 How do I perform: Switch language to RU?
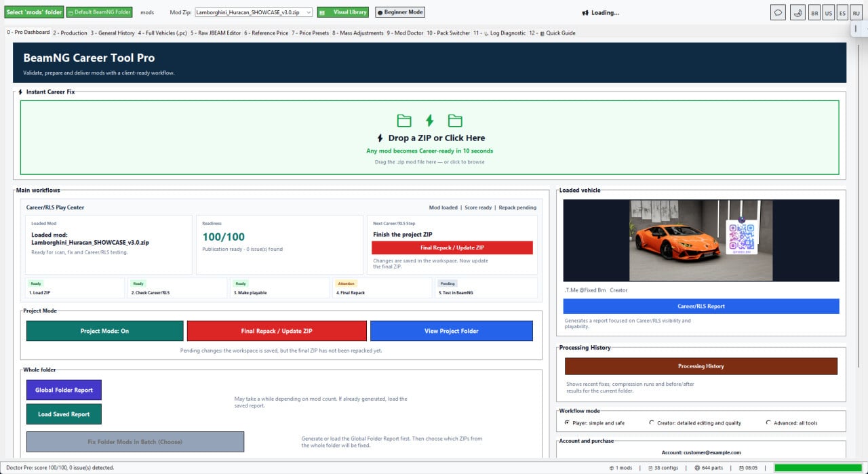click(856, 12)
